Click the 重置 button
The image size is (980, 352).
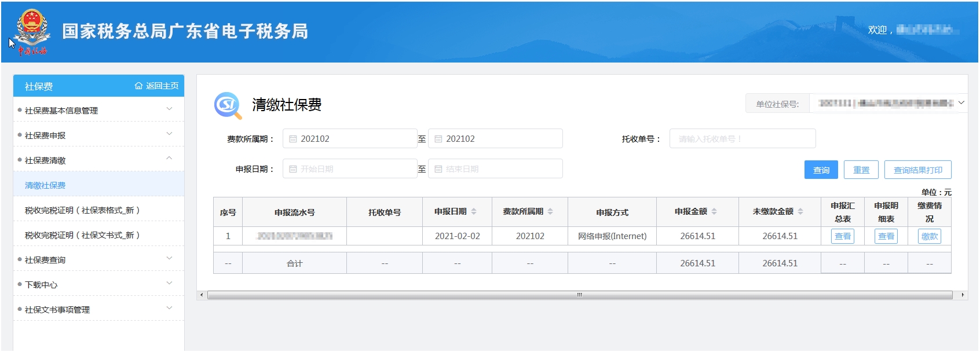pyautogui.click(x=861, y=170)
